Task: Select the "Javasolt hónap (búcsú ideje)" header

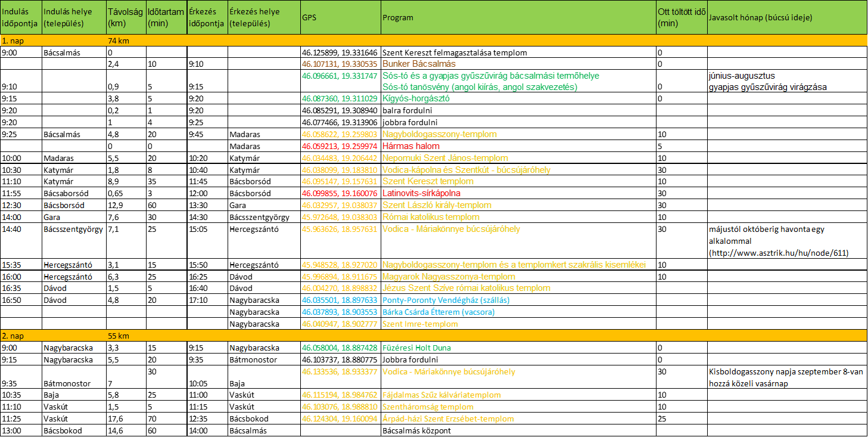Action: pos(760,18)
